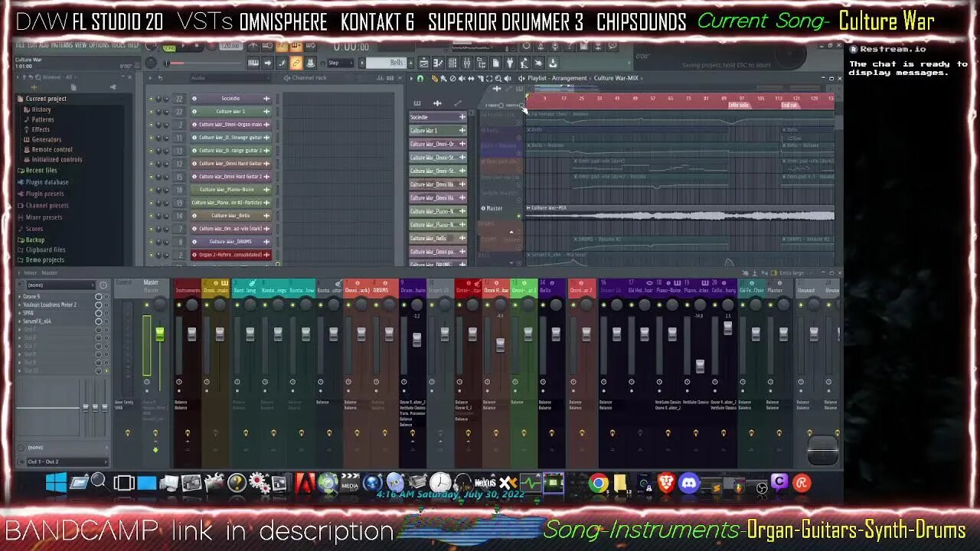
Task: Click Master mixer track fader
Action: tap(159, 334)
